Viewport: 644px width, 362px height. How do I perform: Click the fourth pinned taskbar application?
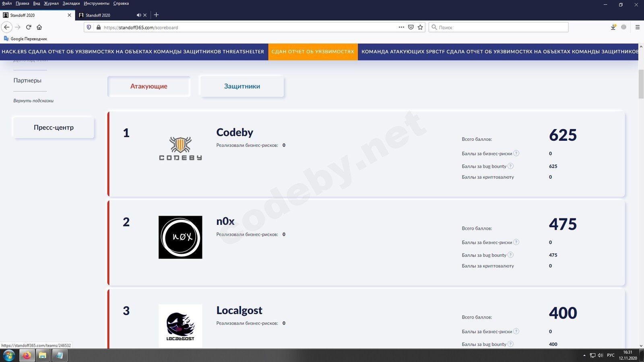tap(60, 356)
